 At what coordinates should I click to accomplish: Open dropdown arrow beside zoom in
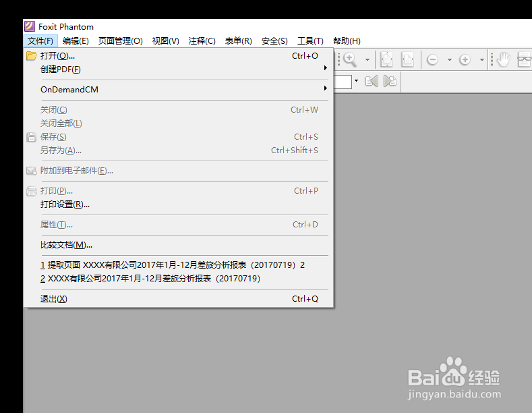(x=482, y=60)
